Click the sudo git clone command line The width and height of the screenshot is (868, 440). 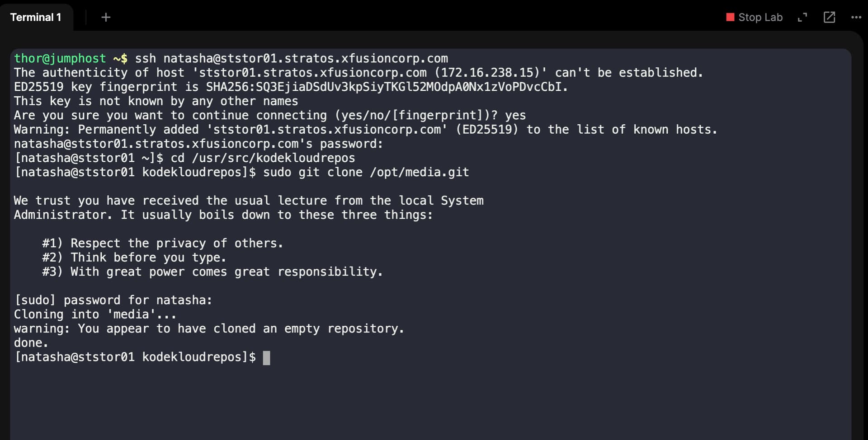point(366,173)
